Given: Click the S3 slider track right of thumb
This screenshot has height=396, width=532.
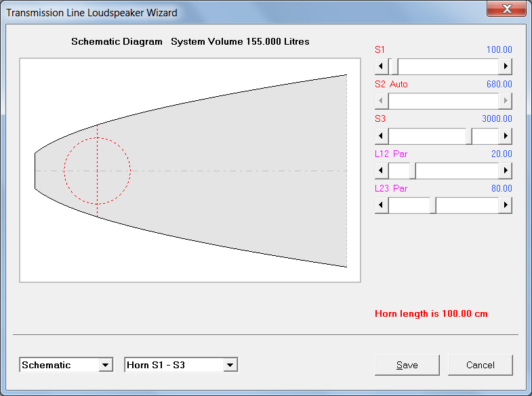Looking at the screenshot, I should (485, 136).
